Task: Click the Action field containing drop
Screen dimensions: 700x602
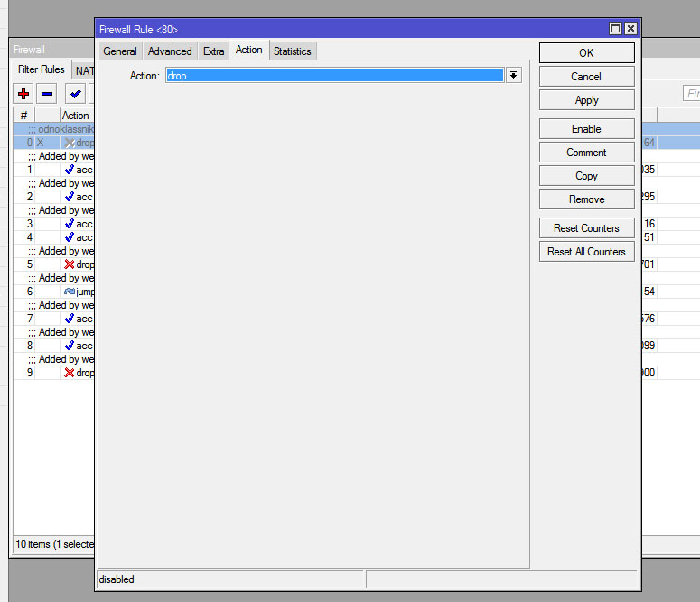Action: coord(334,76)
